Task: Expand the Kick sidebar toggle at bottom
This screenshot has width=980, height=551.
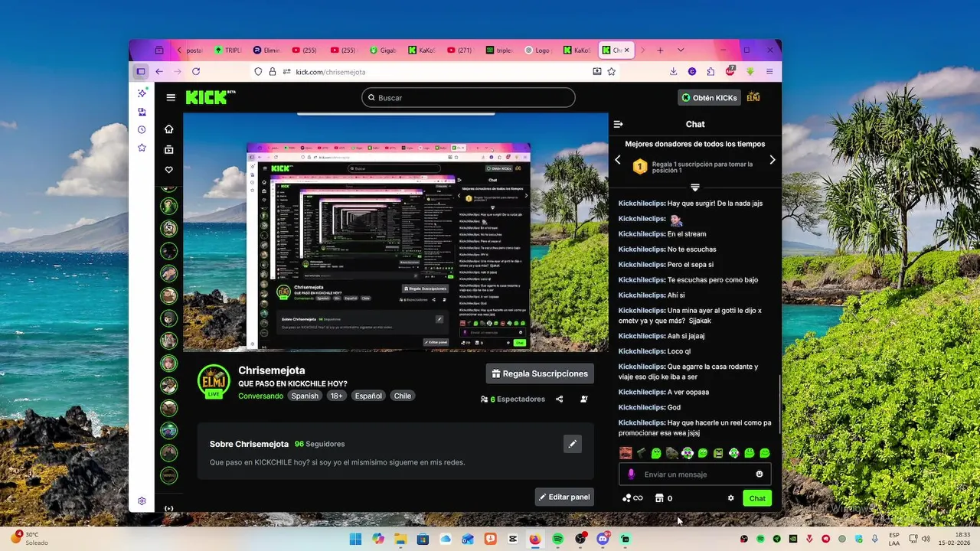Action: [169, 508]
